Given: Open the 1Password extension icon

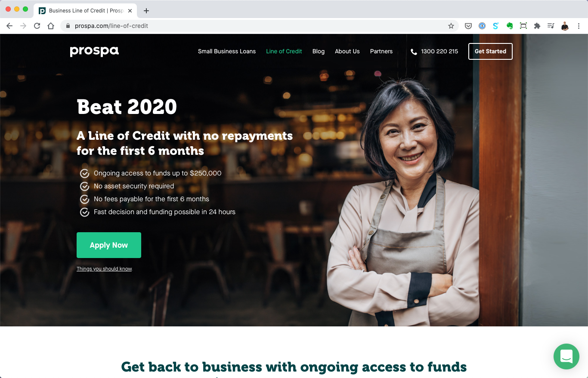Looking at the screenshot, I should tap(482, 26).
